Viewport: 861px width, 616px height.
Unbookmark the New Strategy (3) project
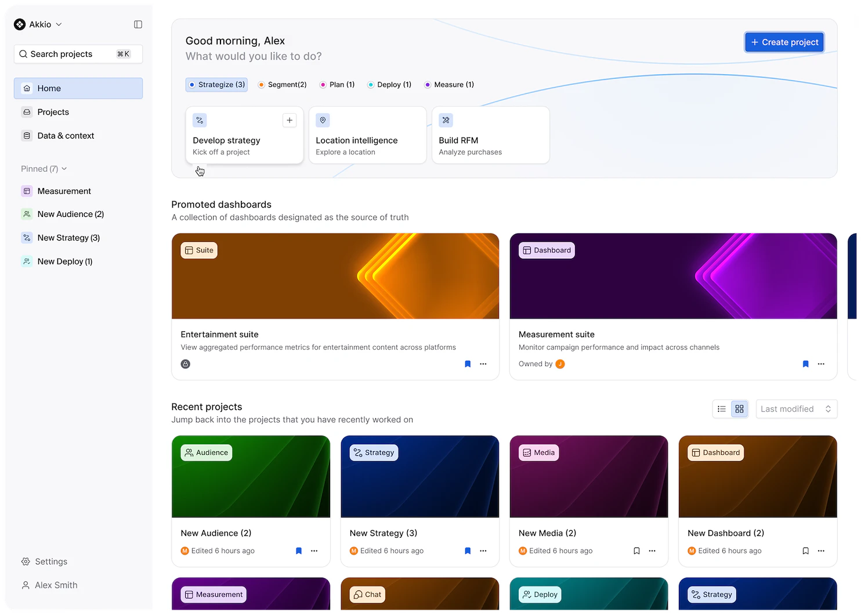point(468,551)
